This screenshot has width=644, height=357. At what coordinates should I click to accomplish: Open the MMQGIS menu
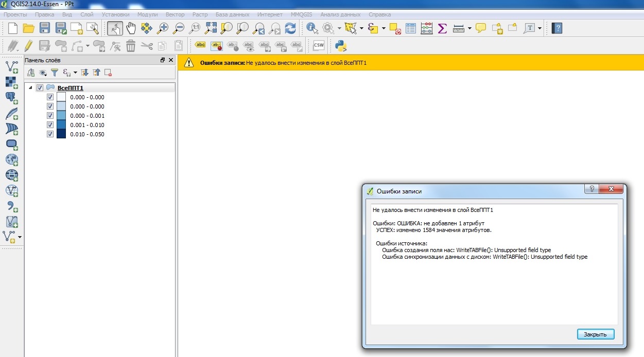coord(302,14)
